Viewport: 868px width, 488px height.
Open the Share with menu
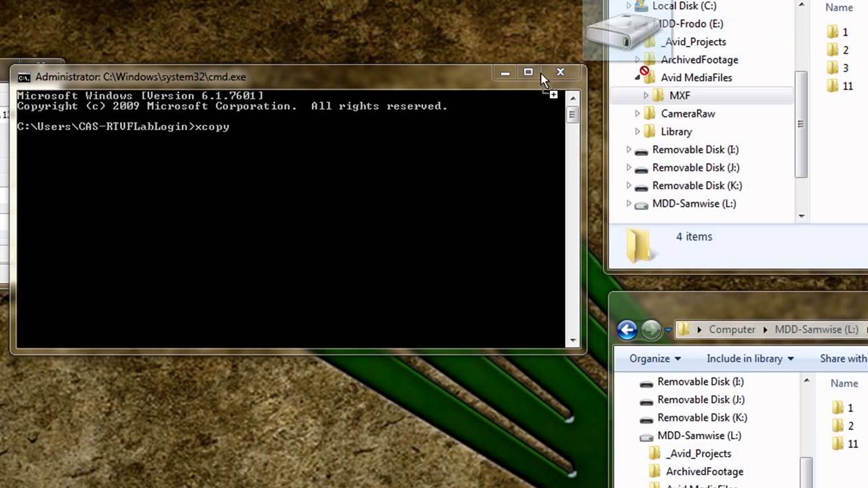(844, 359)
